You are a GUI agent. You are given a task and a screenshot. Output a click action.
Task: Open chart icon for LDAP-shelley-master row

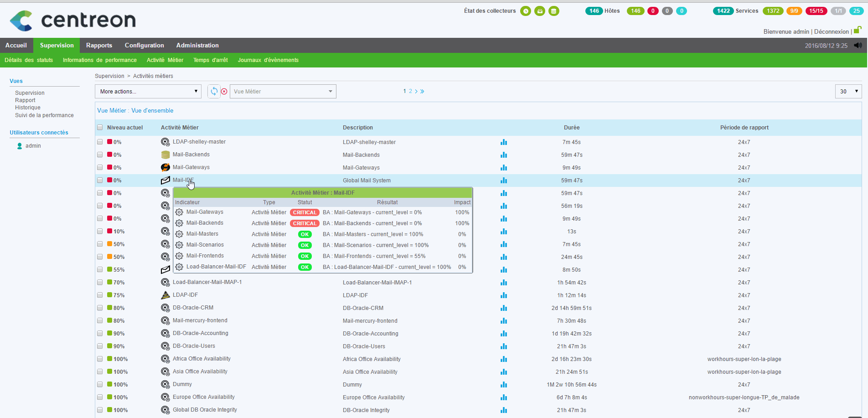click(504, 142)
